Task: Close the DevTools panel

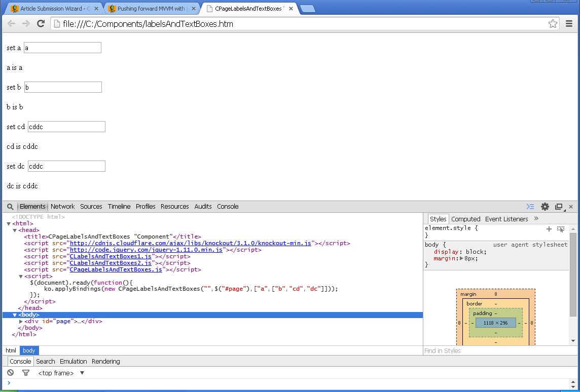Action: [x=571, y=207]
